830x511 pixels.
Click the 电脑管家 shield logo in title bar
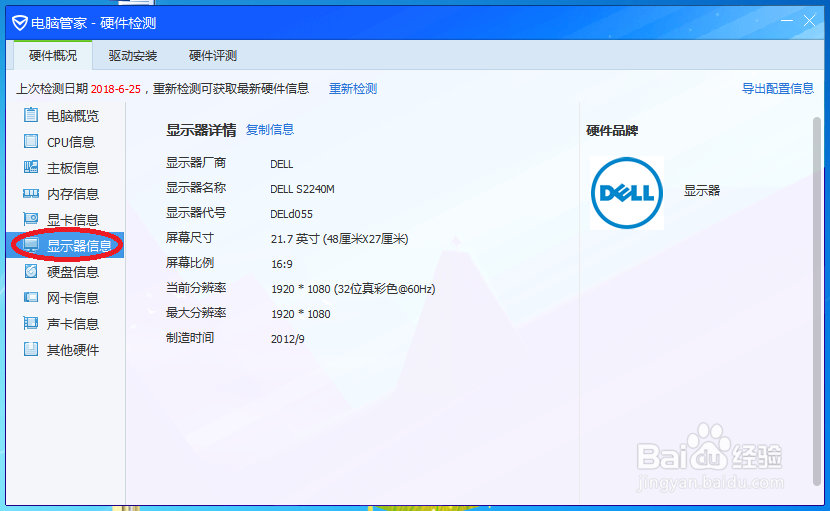click(20, 23)
